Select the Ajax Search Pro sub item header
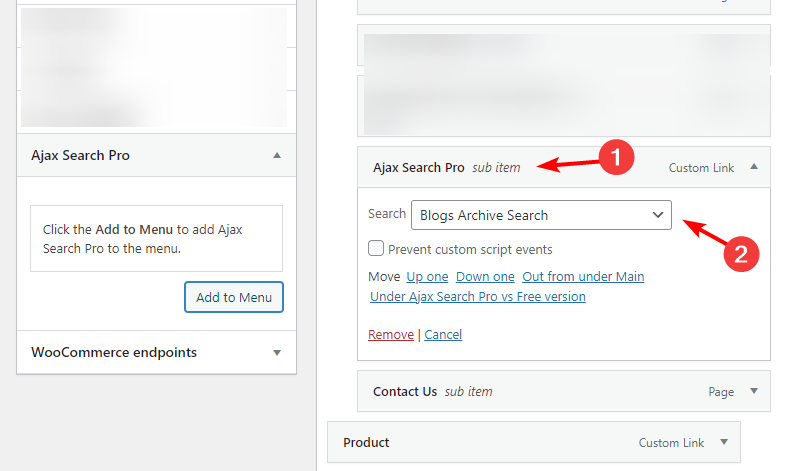Screen dimensions: 812x471 [446, 168]
